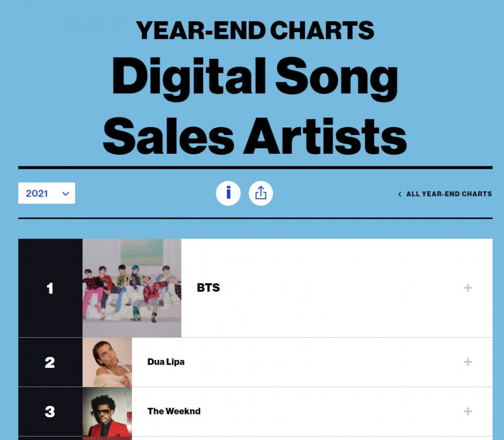Click the Dua Lipa artist name

click(166, 362)
